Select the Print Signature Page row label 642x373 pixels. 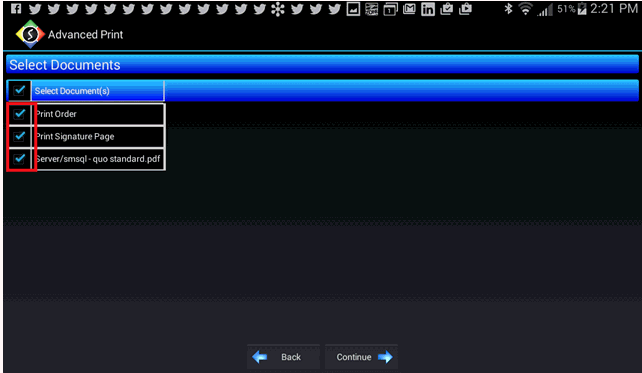coord(75,136)
